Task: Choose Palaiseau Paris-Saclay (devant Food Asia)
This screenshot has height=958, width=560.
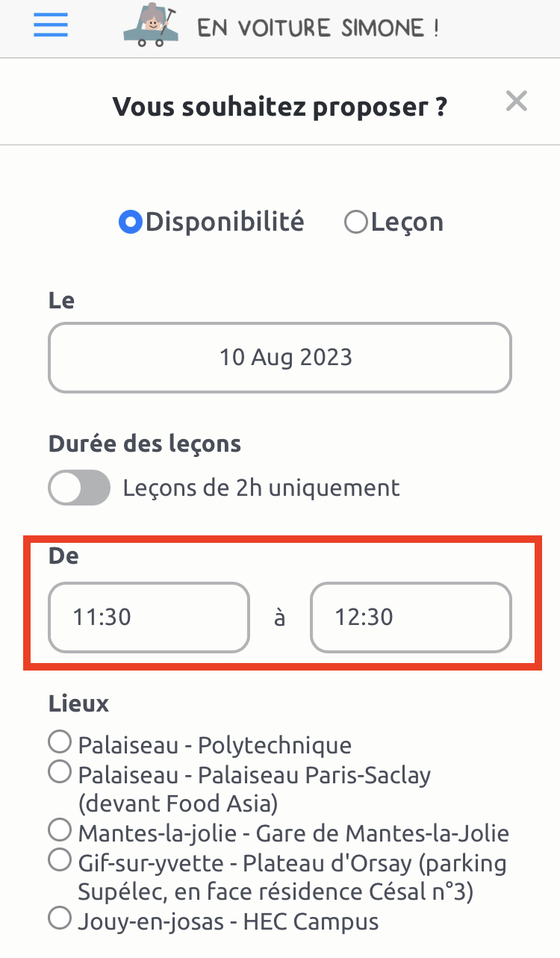Action: coord(59,771)
